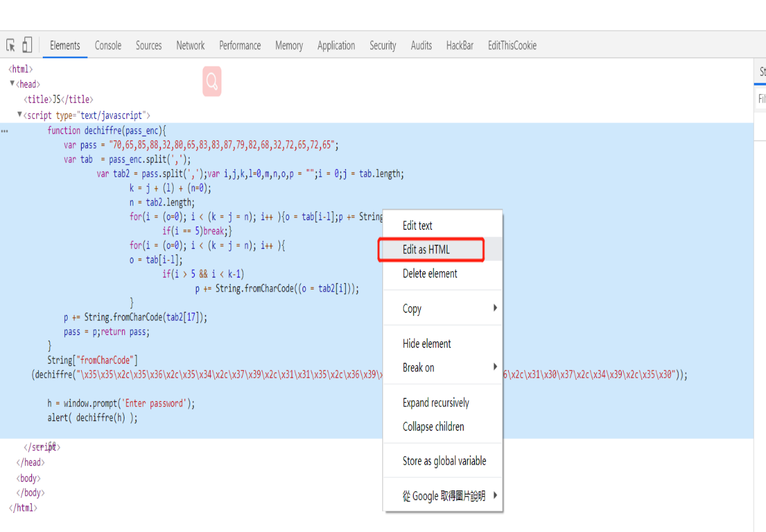Select the title JS element line
The image size is (766, 532).
point(58,100)
